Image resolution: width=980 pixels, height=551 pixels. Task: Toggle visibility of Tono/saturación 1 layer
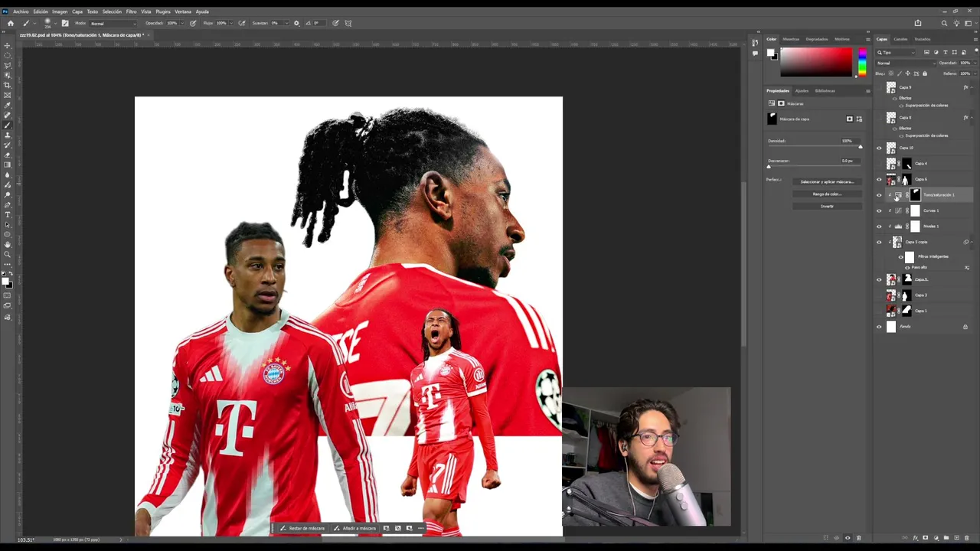pyautogui.click(x=879, y=195)
